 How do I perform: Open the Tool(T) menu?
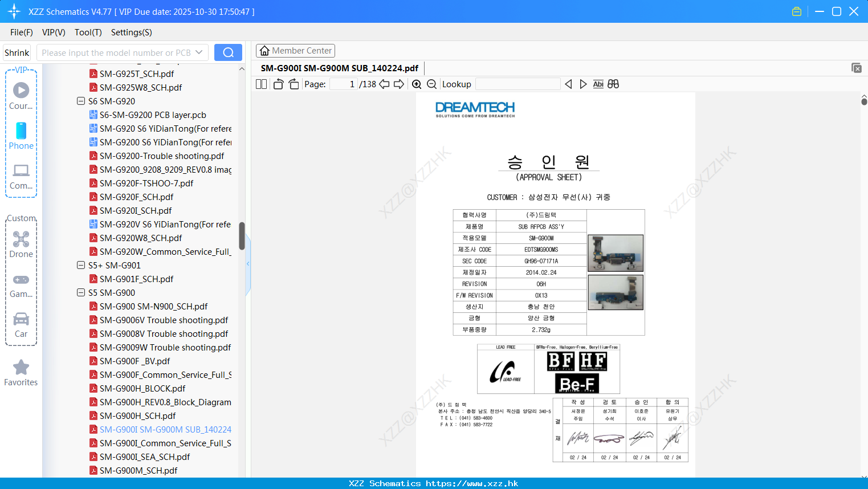[88, 32]
